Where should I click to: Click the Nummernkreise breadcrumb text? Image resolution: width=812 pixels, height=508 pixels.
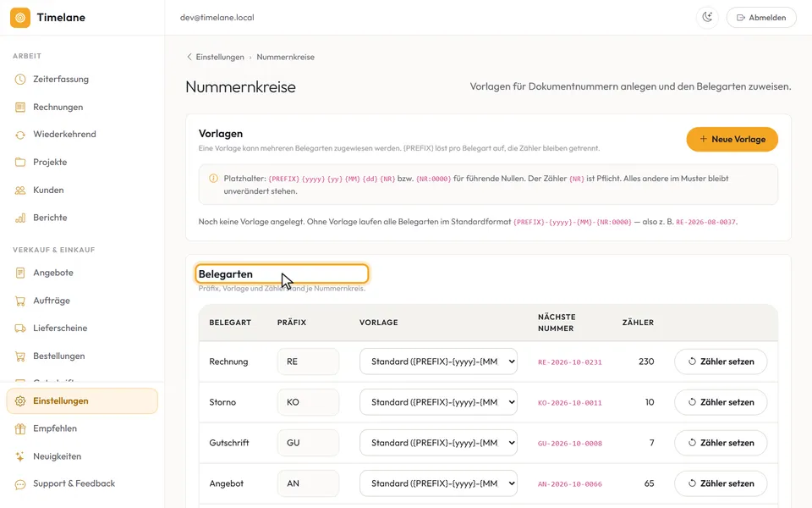[285, 57]
